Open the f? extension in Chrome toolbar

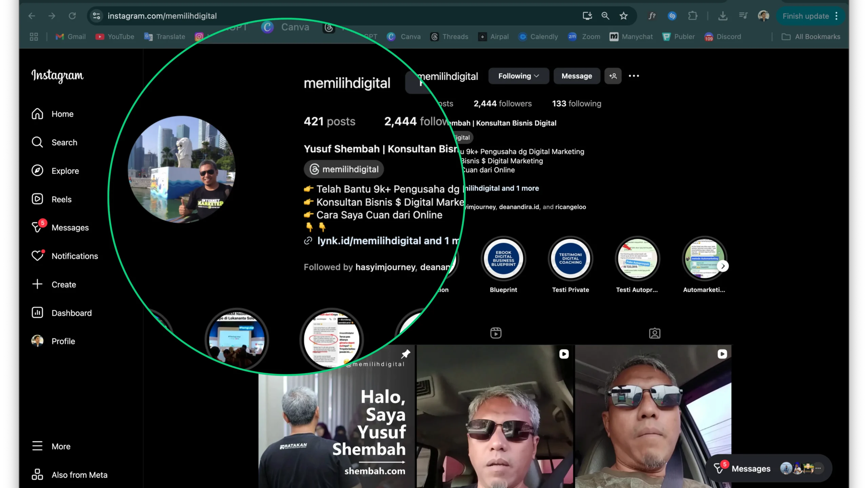pos(652,16)
